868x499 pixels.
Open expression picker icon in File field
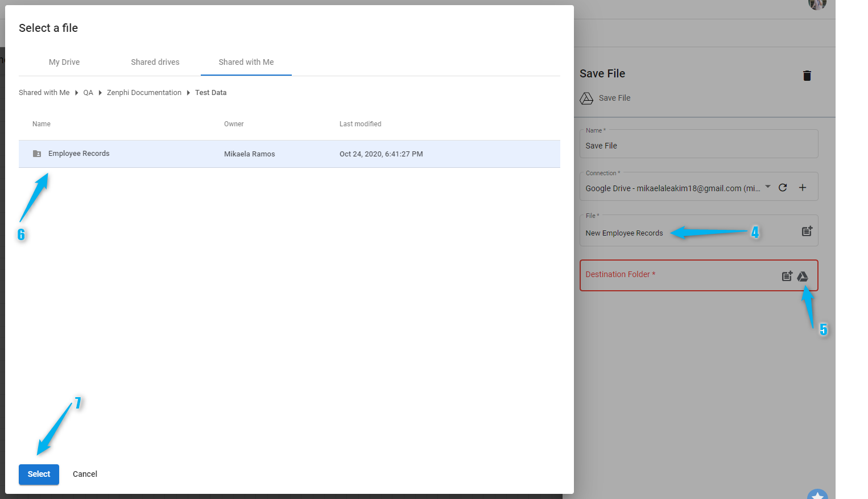coord(807,231)
